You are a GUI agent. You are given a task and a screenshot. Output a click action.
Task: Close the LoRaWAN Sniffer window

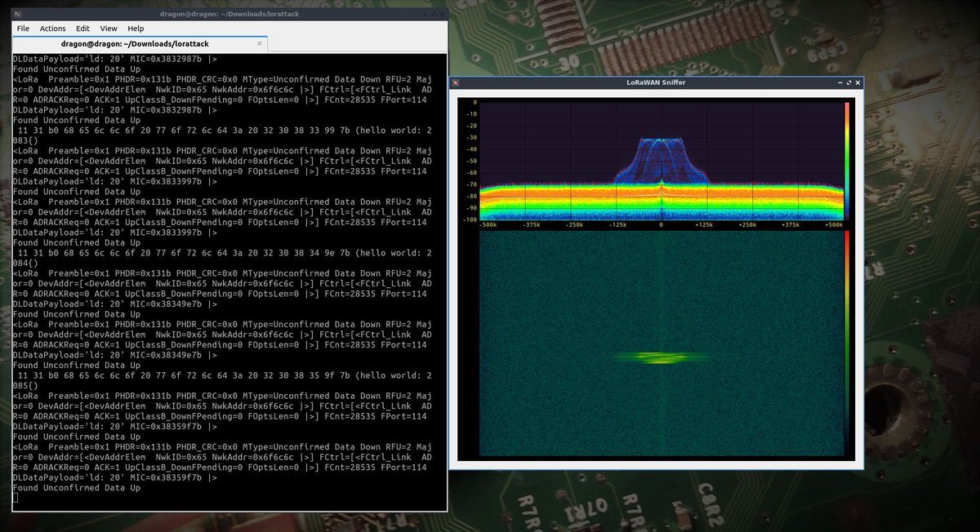pyautogui.click(x=857, y=82)
